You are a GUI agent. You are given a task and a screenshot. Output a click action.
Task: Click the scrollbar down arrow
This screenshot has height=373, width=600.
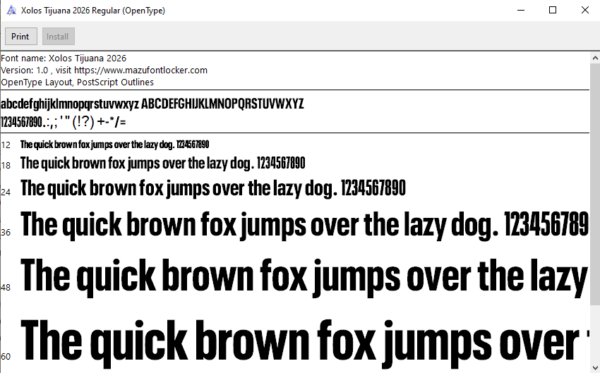[595, 367]
